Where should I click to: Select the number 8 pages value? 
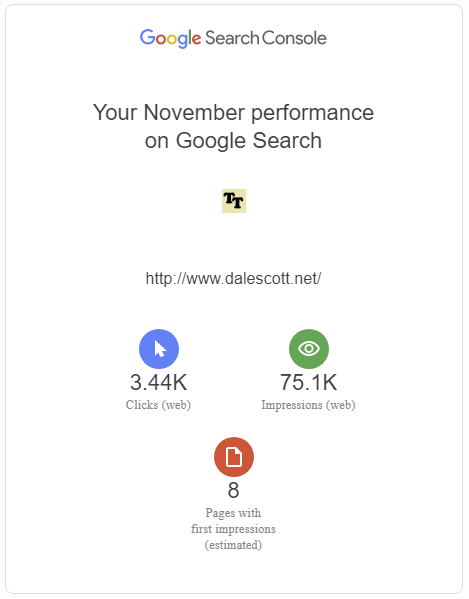(234, 491)
